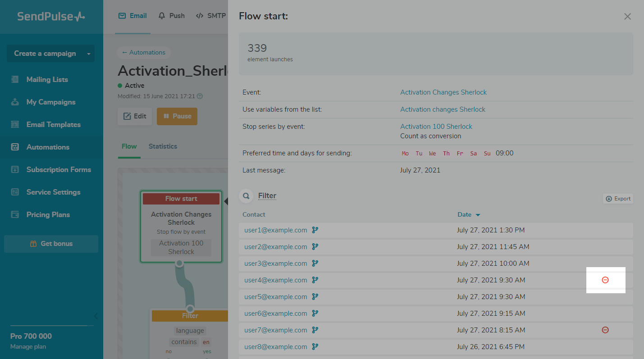Select the Flow tab
The height and width of the screenshot is (359, 644).
click(x=129, y=146)
